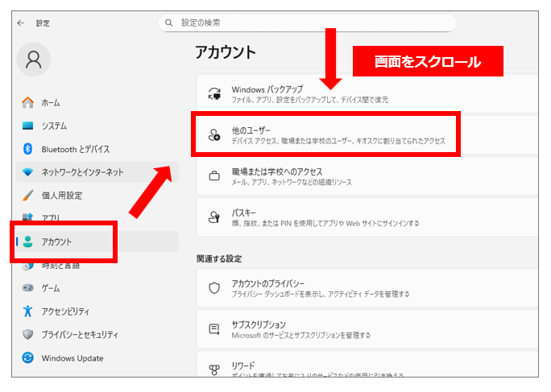551x392 pixels.
Task: Click the Bluetooth icon in sidebar
Action: pyautogui.click(x=27, y=149)
